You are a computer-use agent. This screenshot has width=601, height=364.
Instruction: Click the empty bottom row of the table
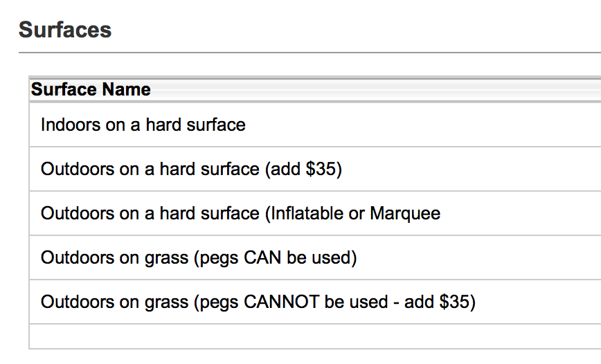(312, 336)
